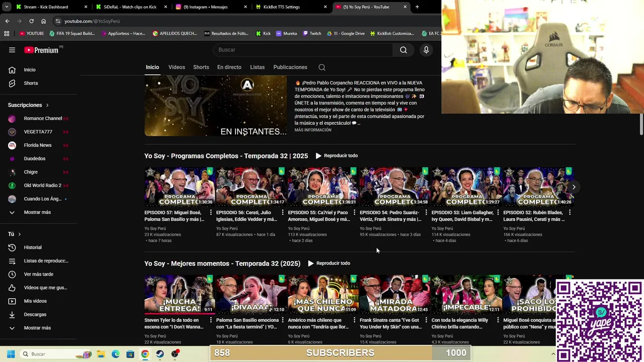This screenshot has height=362, width=644.
Task: Play Episodio 53 Liam Gallagher thumbnail
Action: point(466,187)
